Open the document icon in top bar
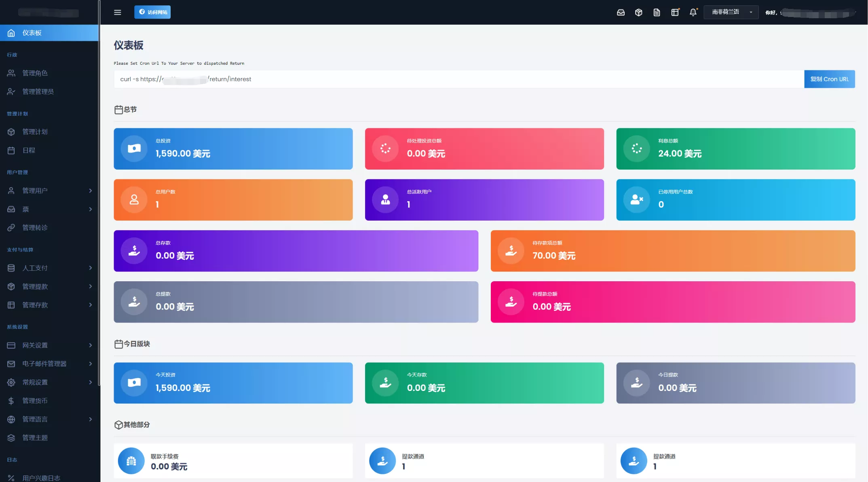868x482 pixels. (657, 13)
